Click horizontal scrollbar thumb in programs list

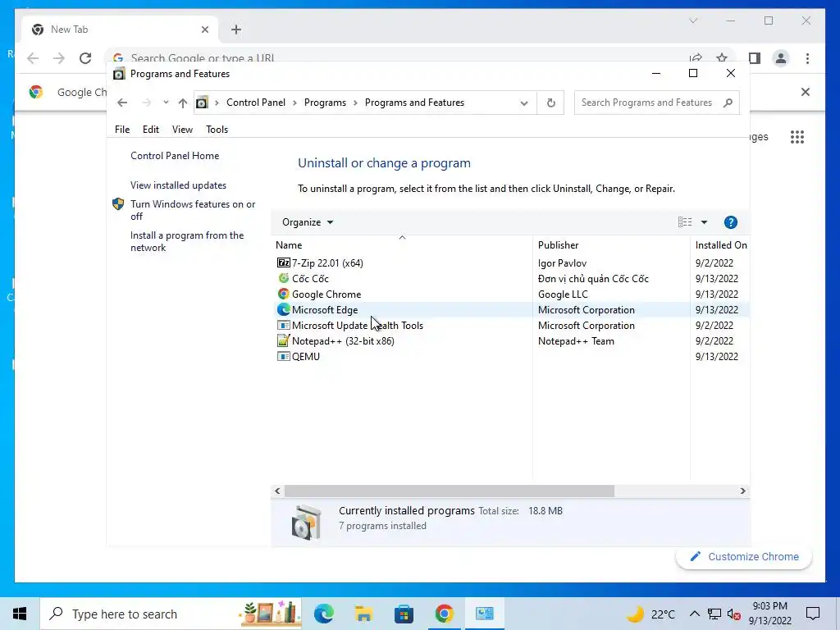point(449,491)
